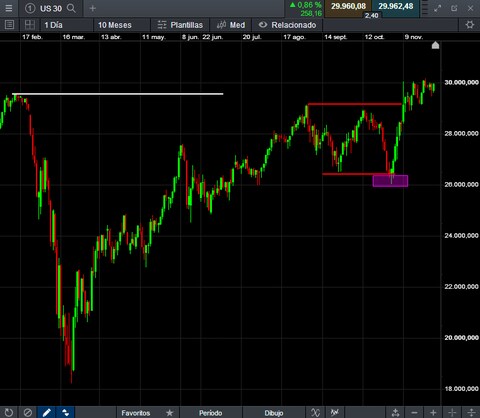The height and width of the screenshot is (418, 480).
Task: Select the US 30 chart tab
Action: point(51,8)
